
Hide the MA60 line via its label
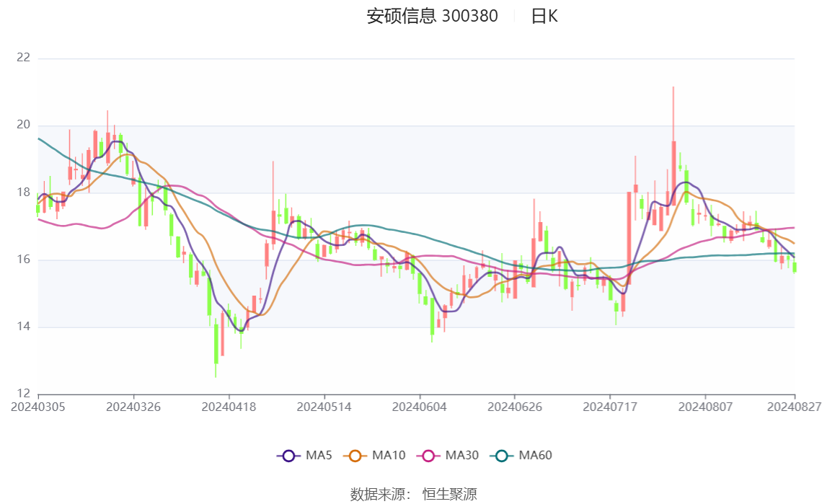click(535, 456)
